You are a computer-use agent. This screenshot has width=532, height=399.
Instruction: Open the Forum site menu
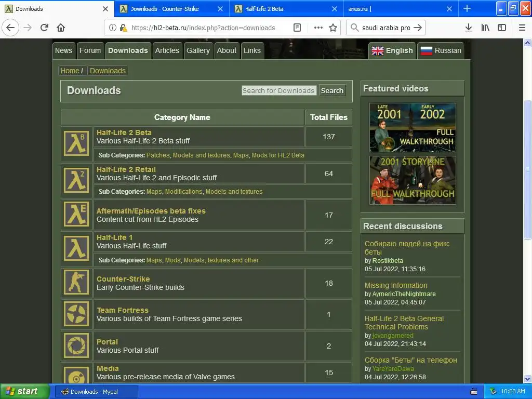pos(90,50)
